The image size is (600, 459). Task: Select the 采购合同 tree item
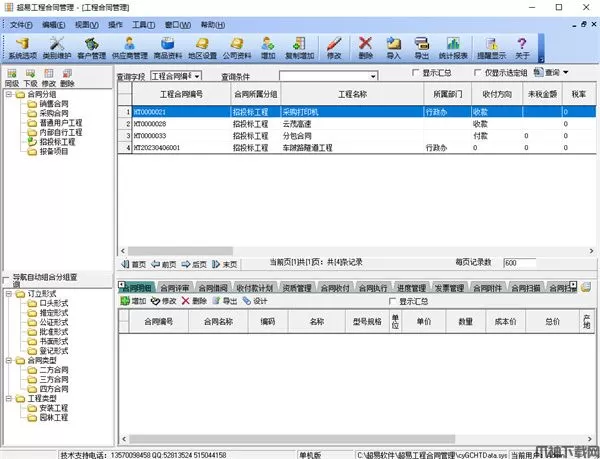coord(54,113)
